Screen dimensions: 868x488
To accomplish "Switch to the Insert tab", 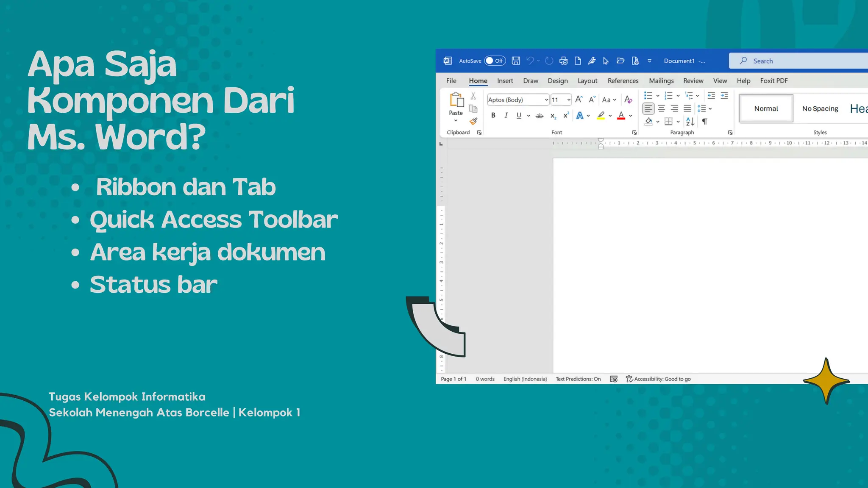I will (505, 80).
